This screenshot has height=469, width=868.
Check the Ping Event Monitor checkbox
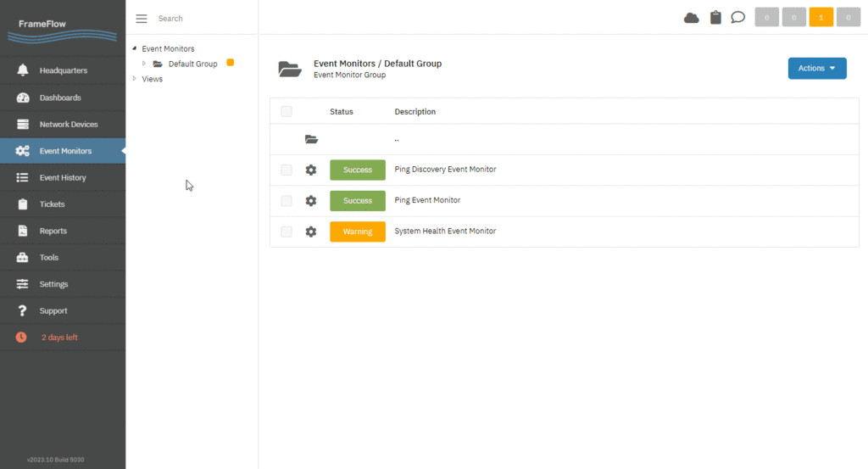[287, 200]
